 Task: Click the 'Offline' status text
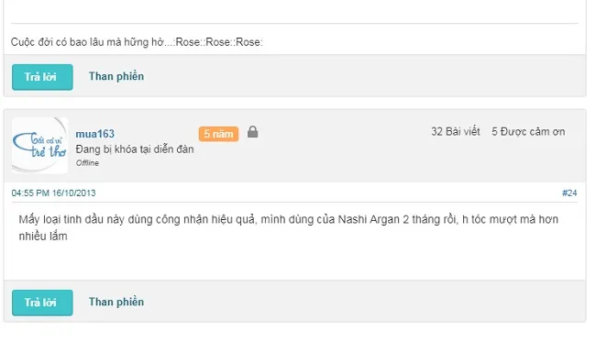[87, 163]
